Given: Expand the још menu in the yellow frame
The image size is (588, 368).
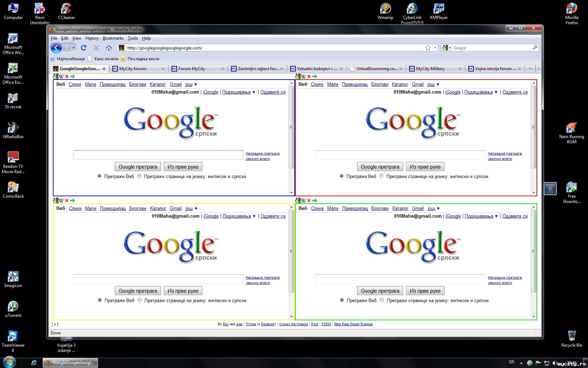Looking at the screenshot, I should click(191, 209).
